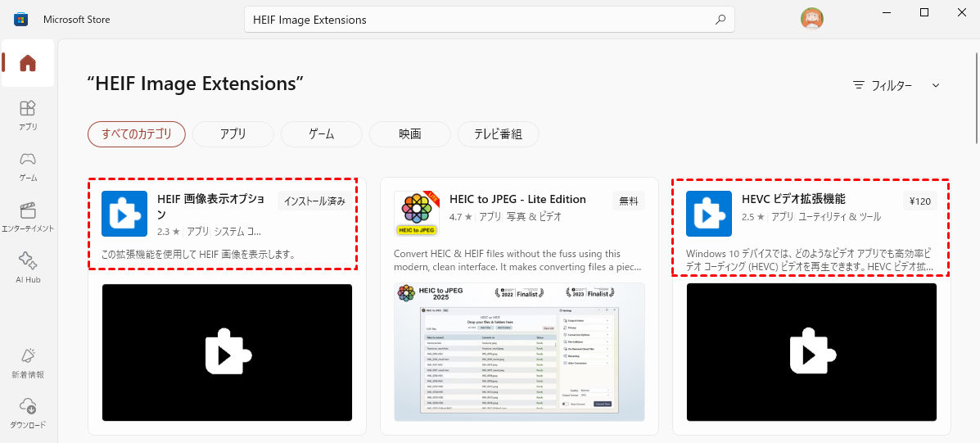The image size is (980, 443).
Task: Click the HEVC ビデオ拡張機能 app icon
Action: pyautogui.click(x=709, y=214)
